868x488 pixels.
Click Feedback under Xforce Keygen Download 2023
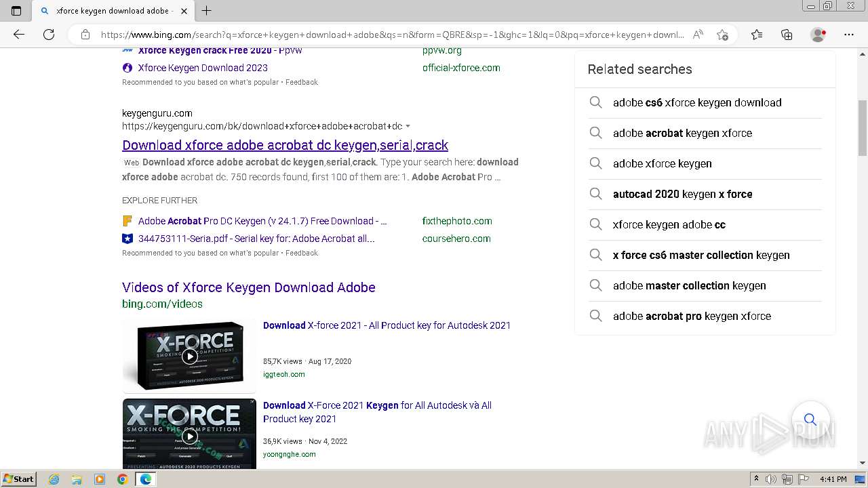coord(302,82)
